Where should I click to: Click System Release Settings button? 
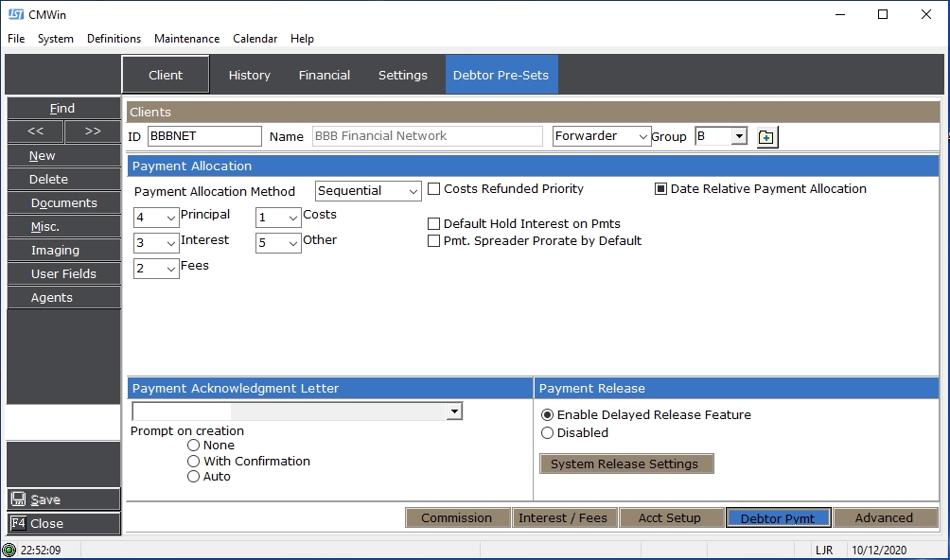(625, 464)
